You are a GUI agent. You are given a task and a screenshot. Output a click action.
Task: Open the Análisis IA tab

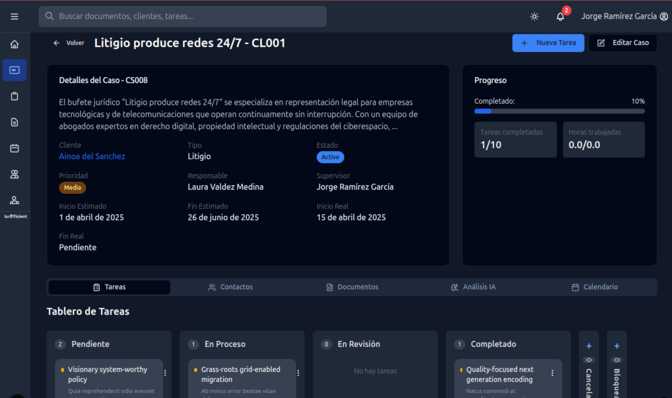[x=473, y=287]
